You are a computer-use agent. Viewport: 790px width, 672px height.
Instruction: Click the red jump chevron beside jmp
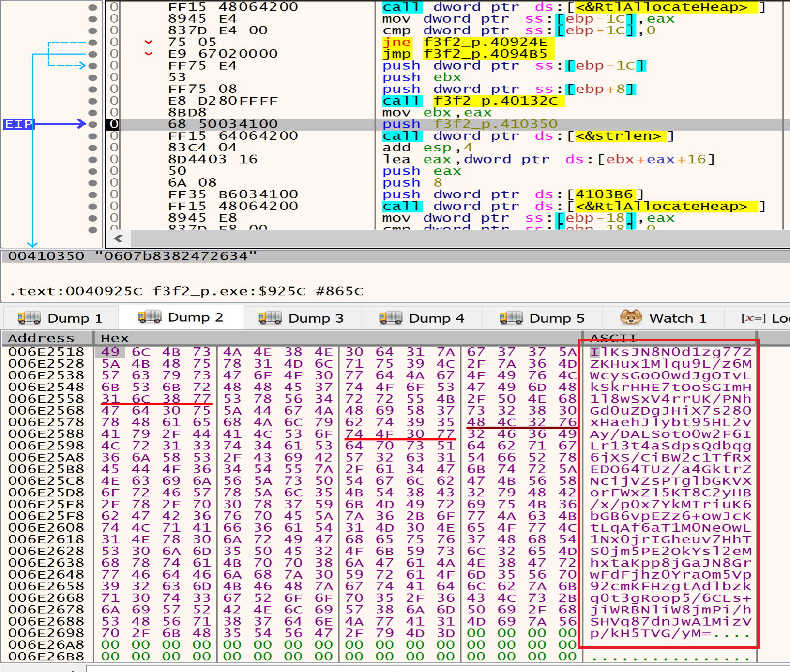pos(149,54)
